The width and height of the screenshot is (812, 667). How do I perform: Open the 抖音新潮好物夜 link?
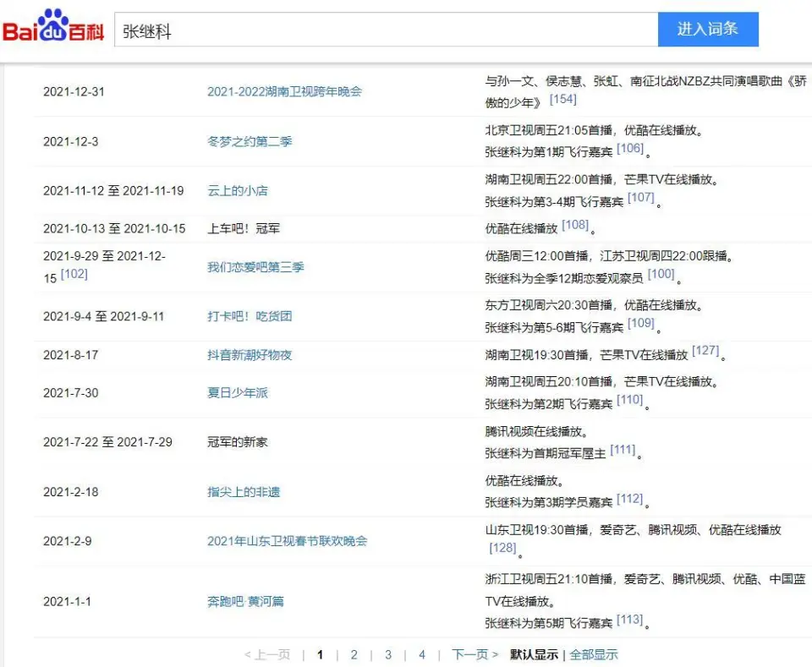click(x=250, y=355)
